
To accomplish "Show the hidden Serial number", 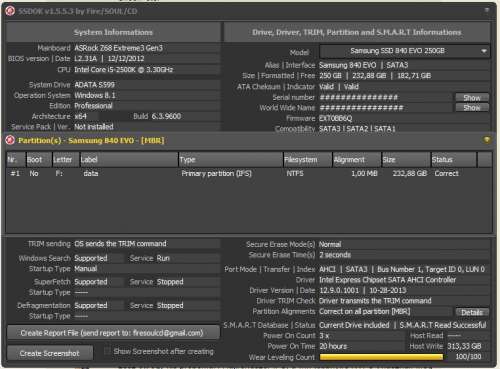I will click(472, 98).
